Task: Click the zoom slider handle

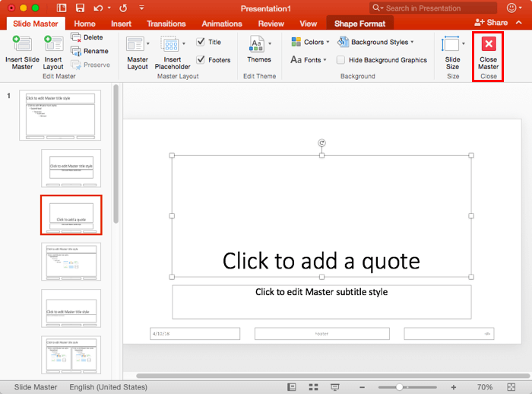Action: [401, 387]
